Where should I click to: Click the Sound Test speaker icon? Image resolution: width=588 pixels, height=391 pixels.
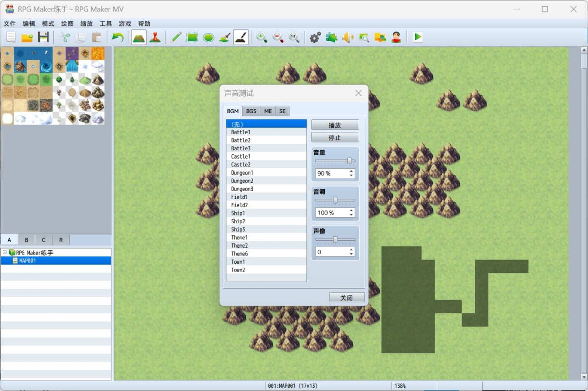[348, 38]
